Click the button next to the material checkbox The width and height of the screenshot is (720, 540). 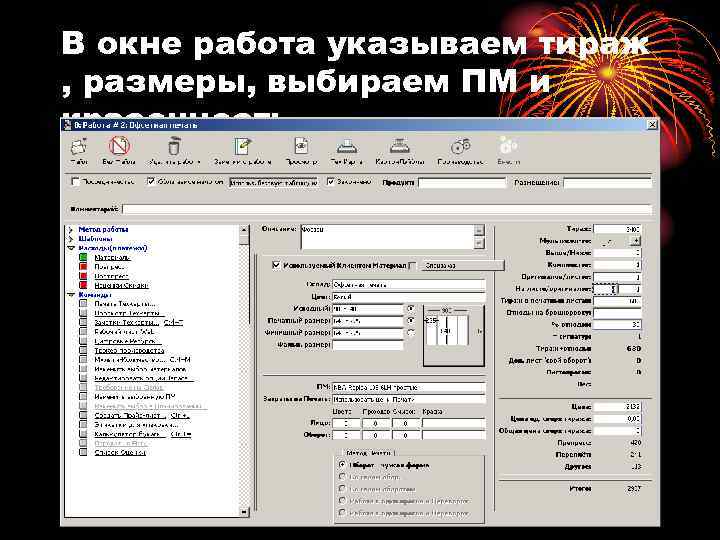tap(462, 265)
